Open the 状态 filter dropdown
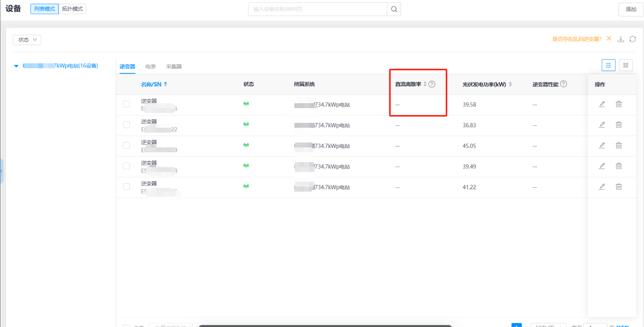This screenshot has width=644, height=327. (27, 40)
